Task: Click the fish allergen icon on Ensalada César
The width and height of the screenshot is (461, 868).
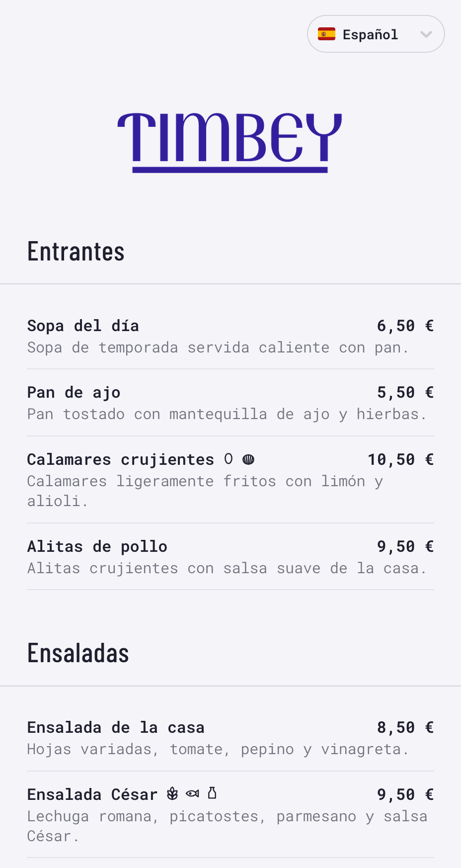Action: [192, 794]
